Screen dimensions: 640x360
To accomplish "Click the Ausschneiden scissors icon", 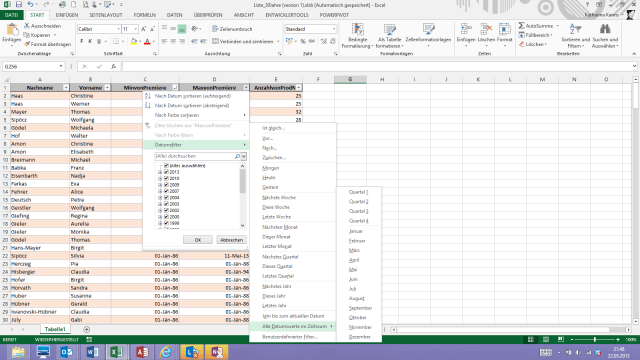I will click(x=27, y=26).
